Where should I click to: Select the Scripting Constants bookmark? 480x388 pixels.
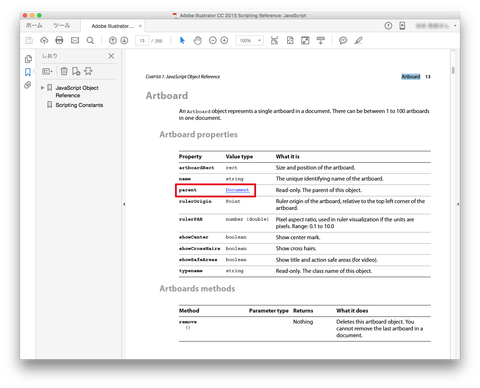click(x=79, y=105)
